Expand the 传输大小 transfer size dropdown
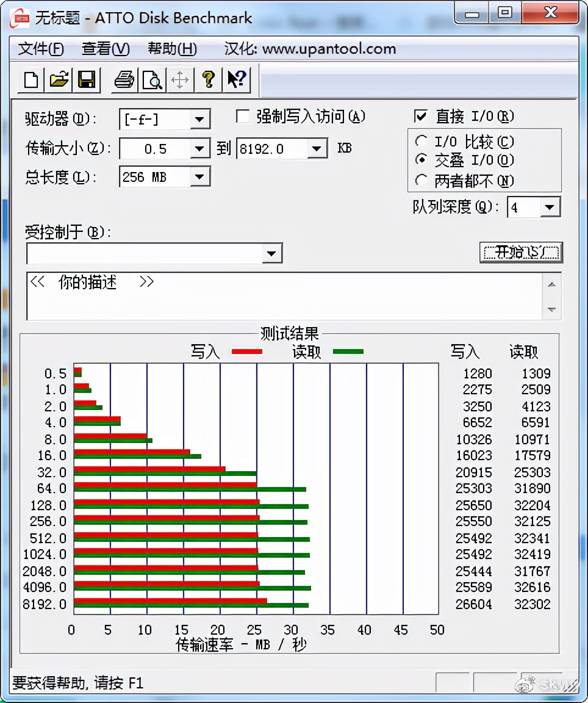Screen dimensions: 588x703 (200, 148)
